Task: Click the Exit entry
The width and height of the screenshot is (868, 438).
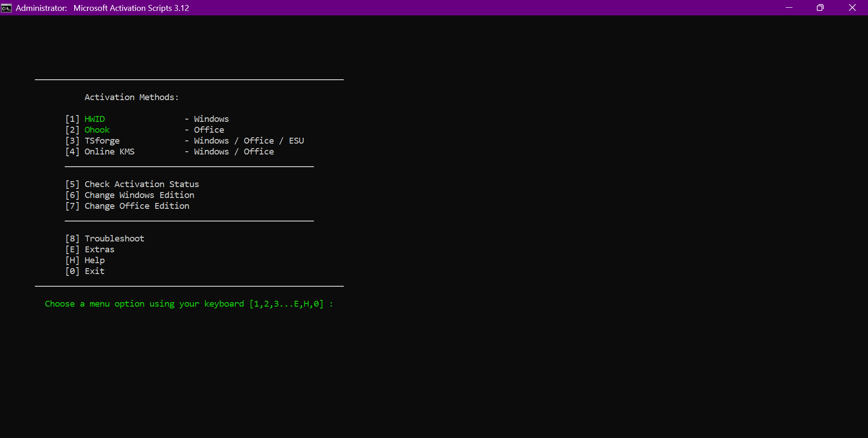Action: [85, 271]
